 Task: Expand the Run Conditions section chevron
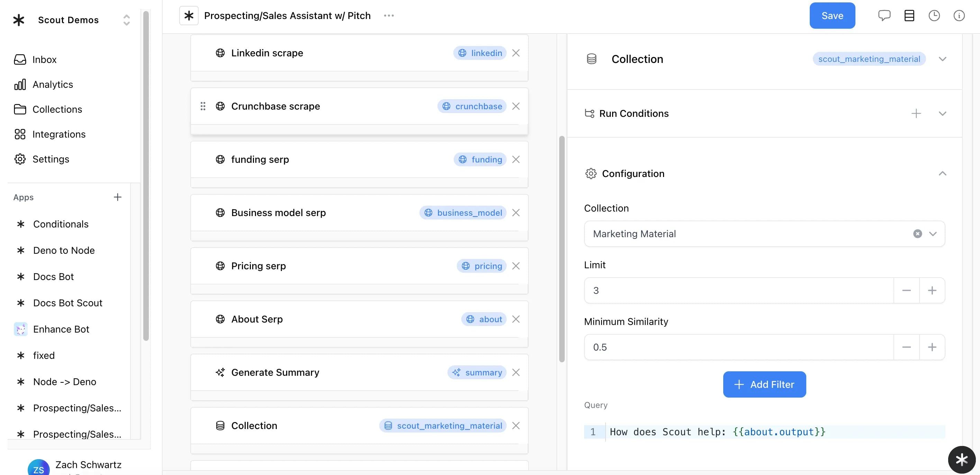tap(942, 113)
